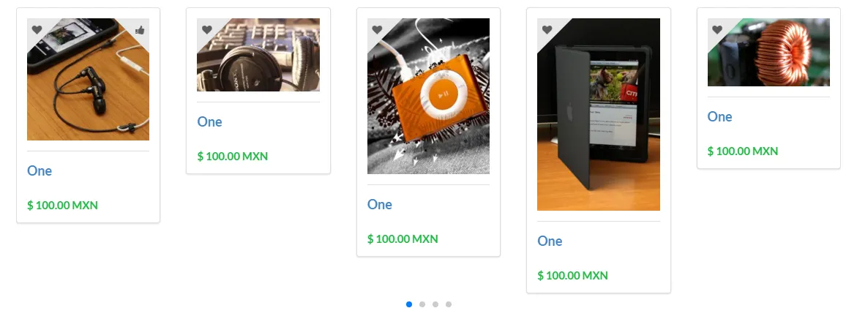The height and width of the screenshot is (319, 868).
Task: Open 'One' title below the orange iPod
Action: pos(380,204)
